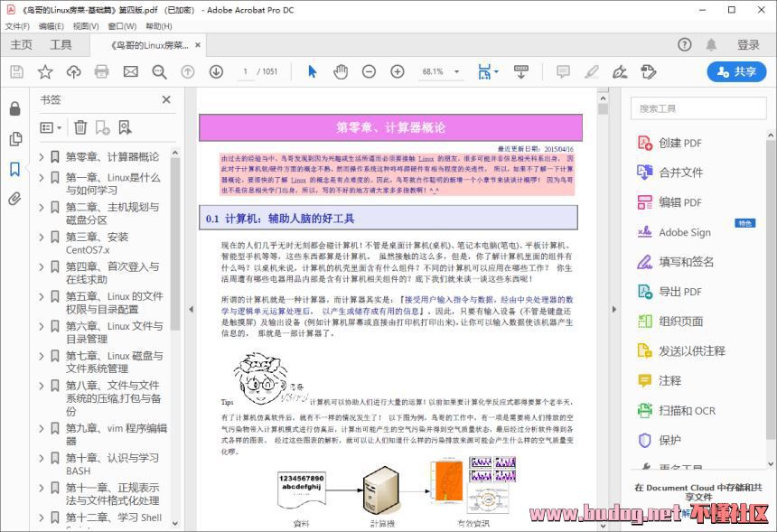
Task: Open the Find text magnifier icon
Action: (159, 72)
